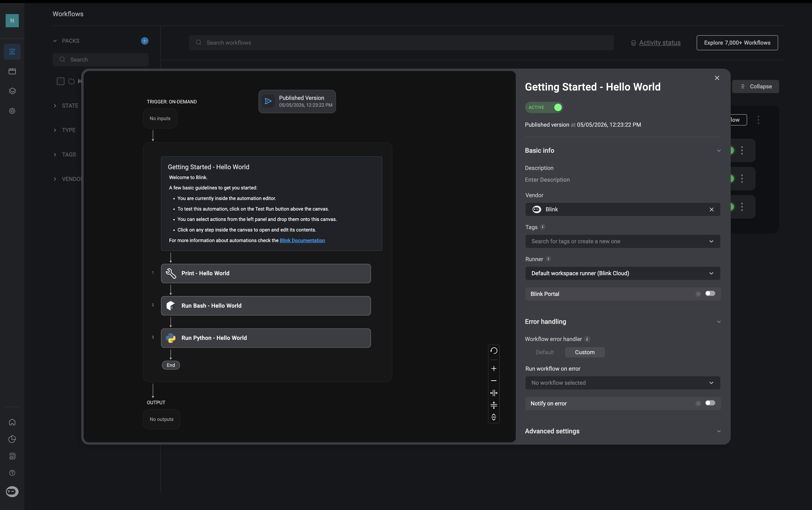Click the Blink logo at sidebar bottom
Image resolution: width=812 pixels, height=510 pixels.
tap(12, 491)
